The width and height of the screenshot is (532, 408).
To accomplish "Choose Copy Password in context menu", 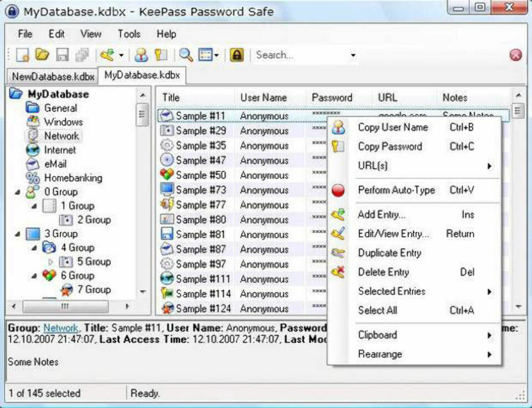I will 415,146.
